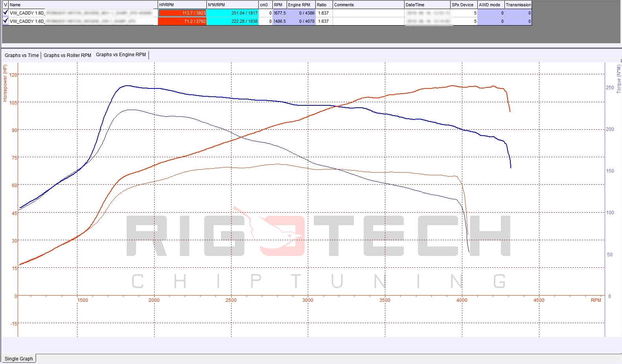Click the 2486.5 RPM cell
Screen dimensions: 622x364
[x=280, y=21]
